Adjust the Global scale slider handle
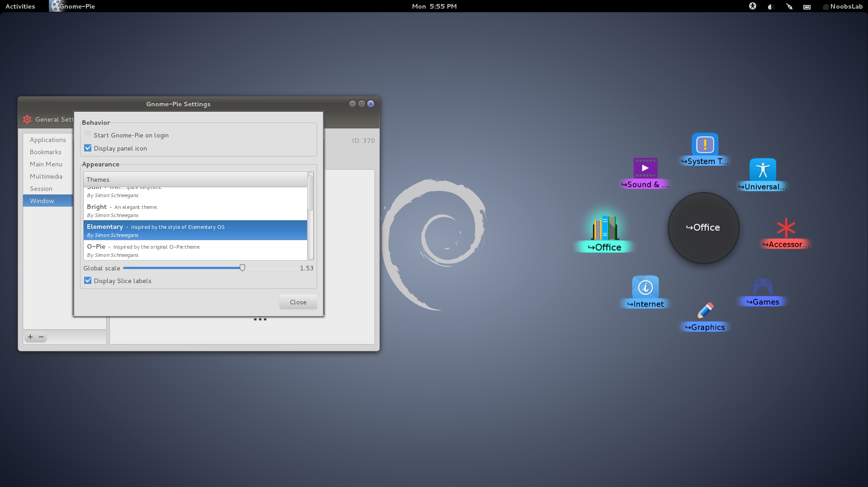Screen dimensions: 868x487 pos(242,268)
